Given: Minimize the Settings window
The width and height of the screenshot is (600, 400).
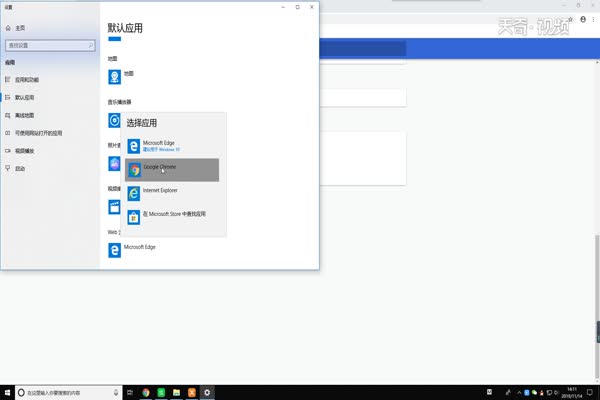Looking at the screenshot, I should pyautogui.click(x=283, y=7).
